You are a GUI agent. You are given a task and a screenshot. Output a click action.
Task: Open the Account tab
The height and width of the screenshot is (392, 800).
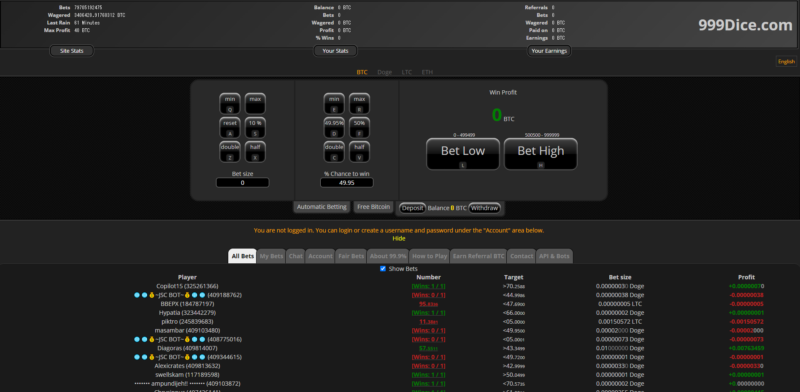click(320, 256)
